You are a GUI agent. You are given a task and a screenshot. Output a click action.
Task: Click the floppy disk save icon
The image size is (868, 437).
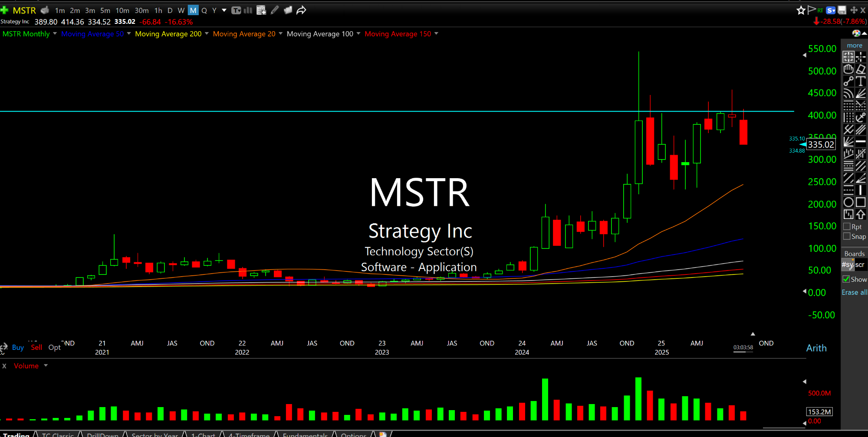[842, 10]
